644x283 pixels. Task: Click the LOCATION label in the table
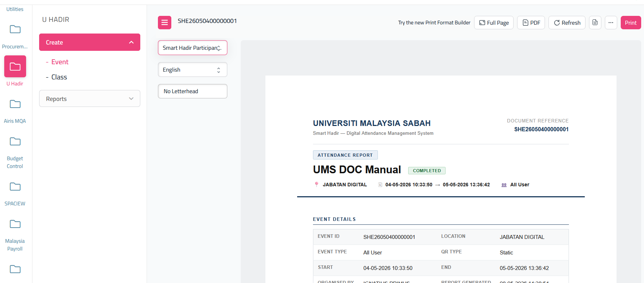pyautogui.click(x=453, y=236)
